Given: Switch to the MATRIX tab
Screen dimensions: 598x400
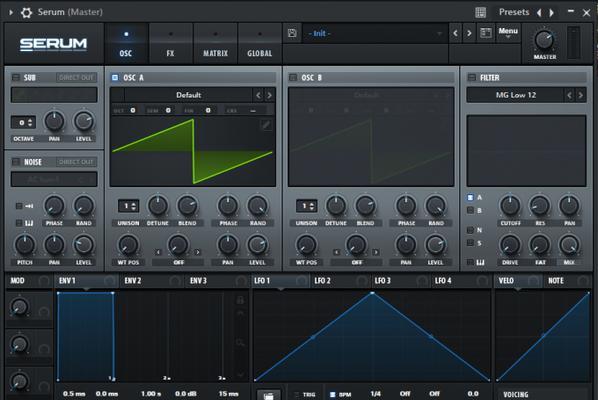Looking at the screenshot, I should (x=215, y=43).
